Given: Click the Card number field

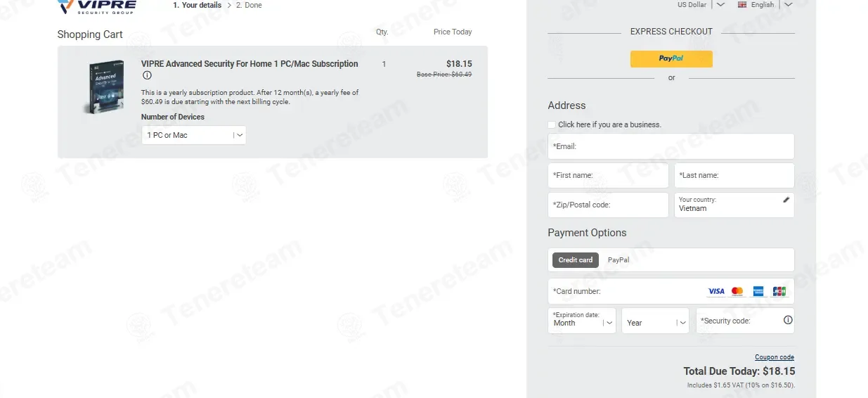Looking at the screenshot, I should pos(671,291).
